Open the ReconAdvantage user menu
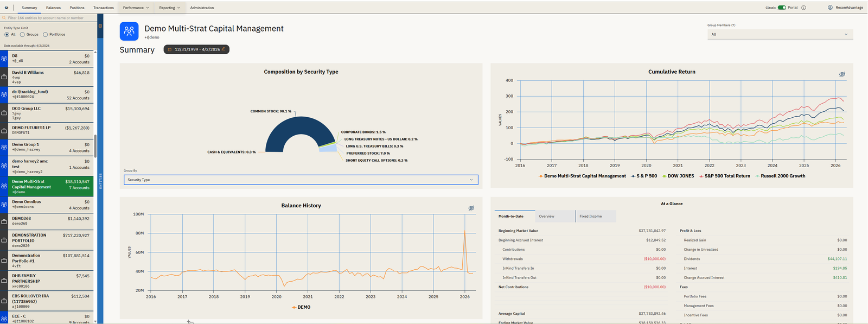The height and width of the screenshot is (324, 868). 845,8
